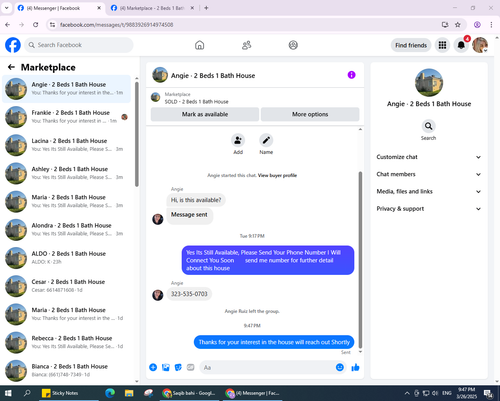Click the taskbar volume speaker icon

(435, 393)
